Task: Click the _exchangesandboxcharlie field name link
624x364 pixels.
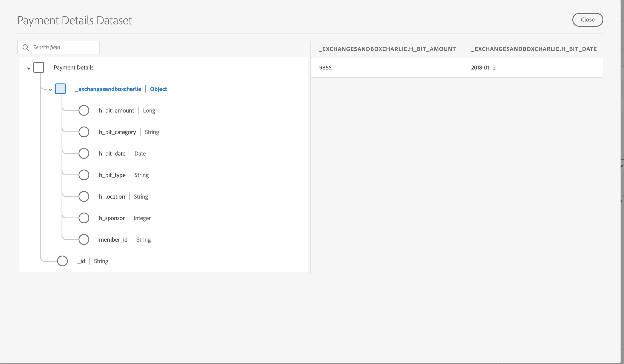Action: (x=108, y=89)
